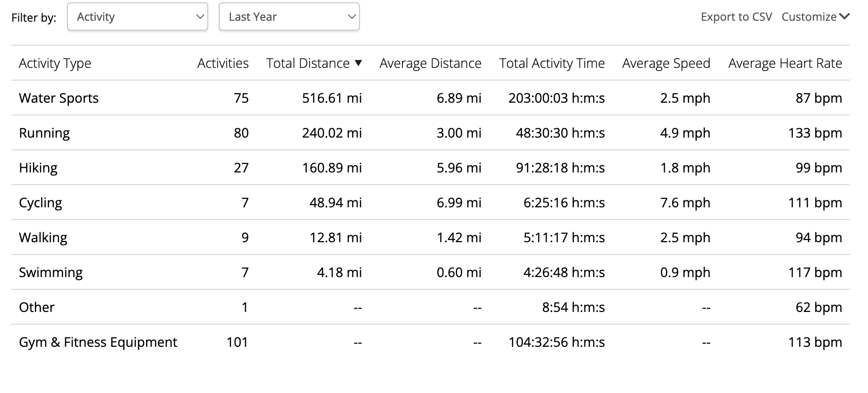Image resolution: width=868 pixels, height=393 pixels.
Task: Expand the Customize menu chevron
Action: 844,16
